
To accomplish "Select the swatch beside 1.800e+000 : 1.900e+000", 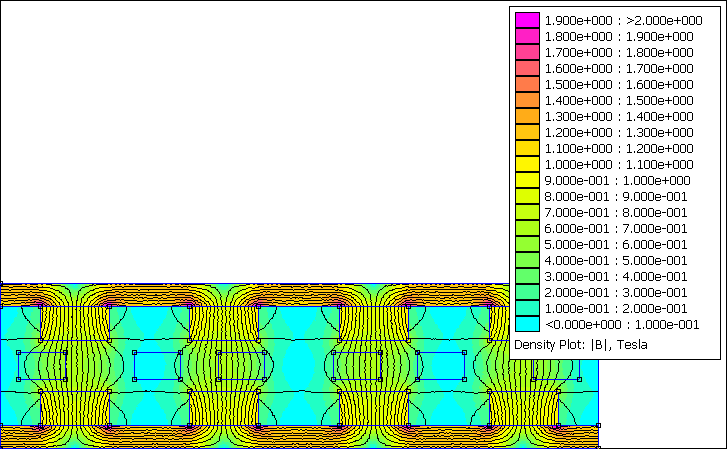I will coord(527,36).
